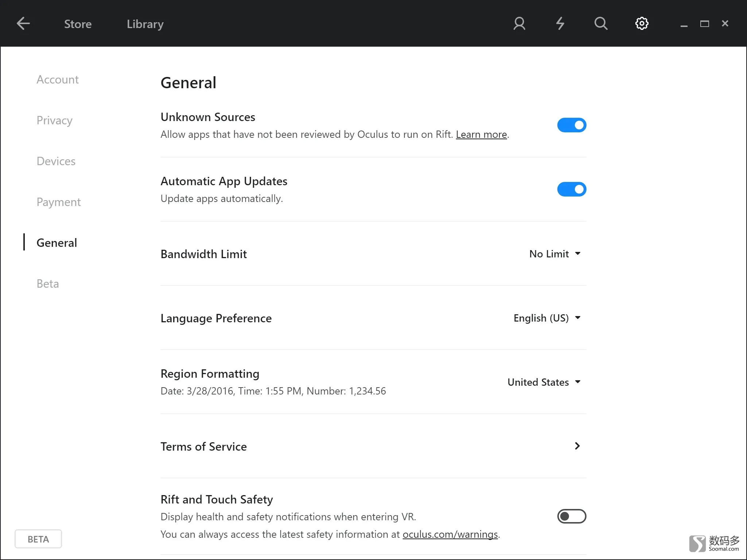Viewport: 747px width, 560px height.
Task: Select Privacy in the sidebar
Action: coord(54,120)
